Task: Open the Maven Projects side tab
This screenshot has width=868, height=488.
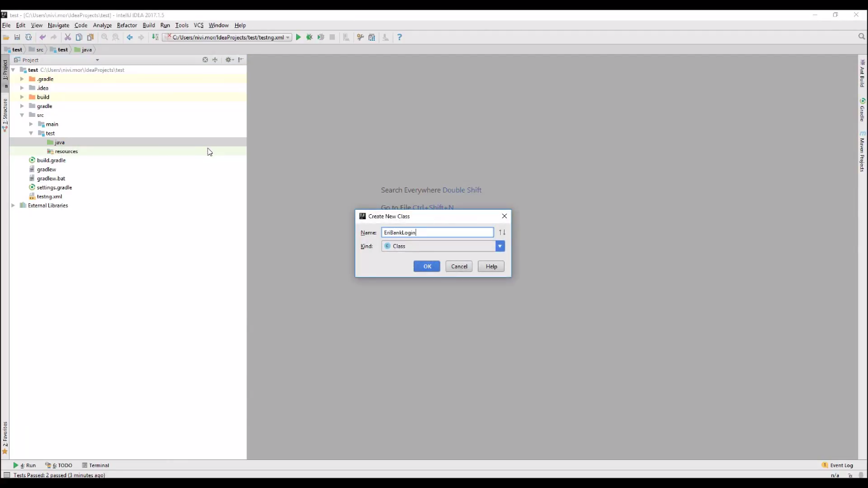Action: coord(862,152)
